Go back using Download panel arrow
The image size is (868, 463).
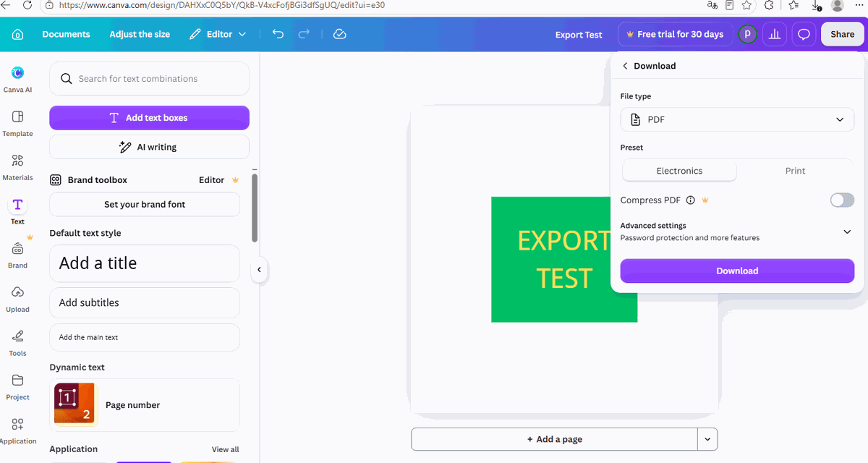point(625,66)
